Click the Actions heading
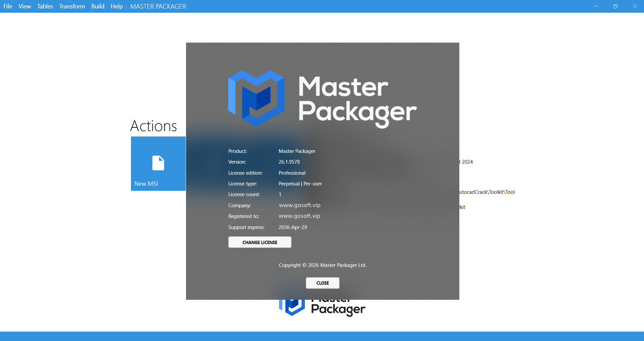Image resolution: width=644 pixels, height=341 pixels. click(x=153, y=126)
